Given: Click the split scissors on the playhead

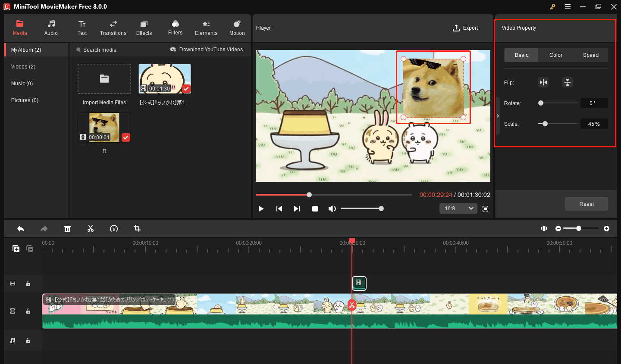Looking at the screenshot, I should pyautogui.click(x=352, y=305).
